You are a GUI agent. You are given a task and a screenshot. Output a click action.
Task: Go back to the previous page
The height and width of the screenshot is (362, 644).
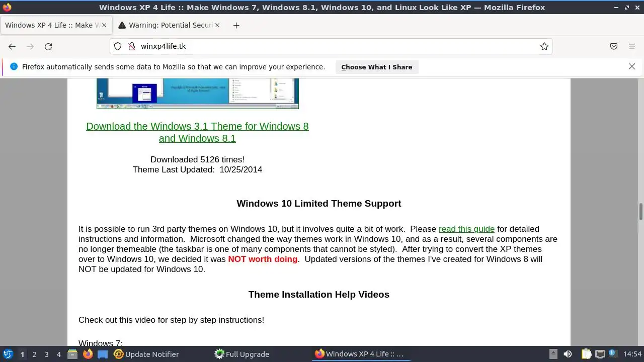pos(12,46)
